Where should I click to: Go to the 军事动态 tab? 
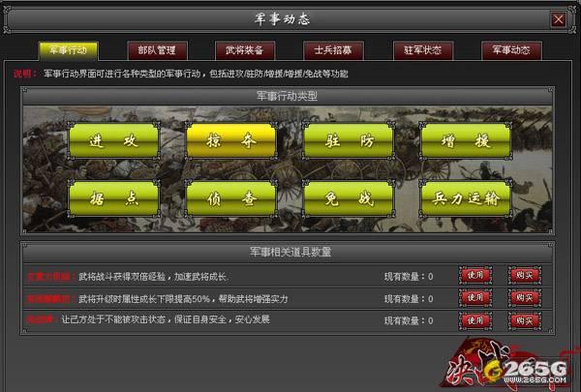point(511,50)
